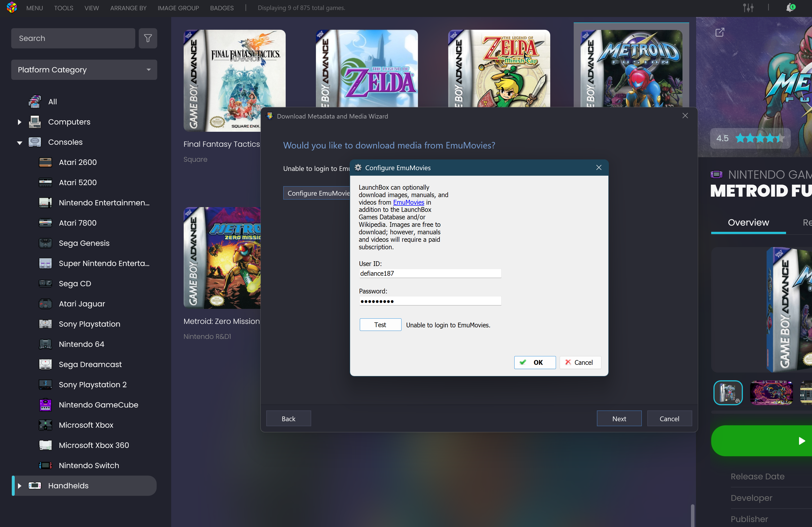This screenshot has height=527, width=812.
Task: Select the All platforms icon
Action: click(34, 102)
